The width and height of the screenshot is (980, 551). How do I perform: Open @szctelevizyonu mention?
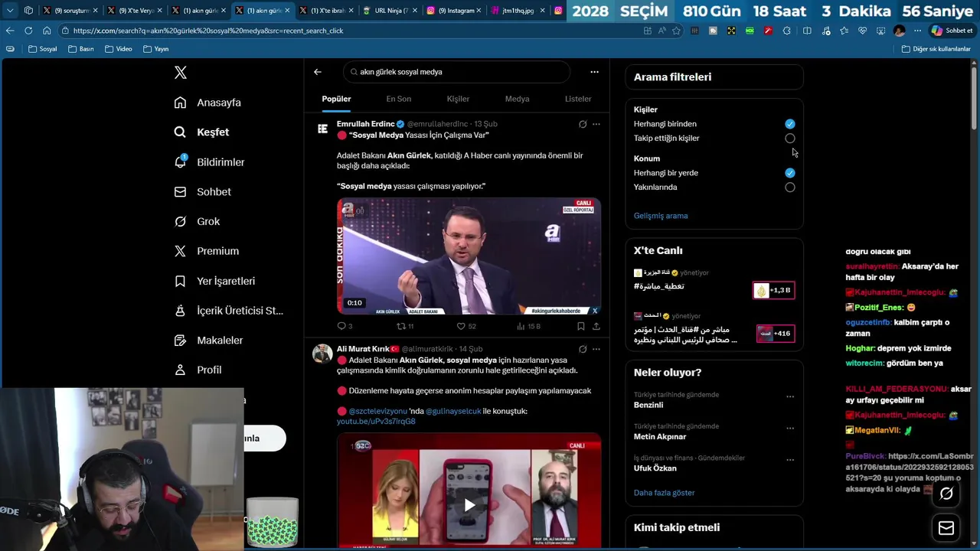point(378,411)
